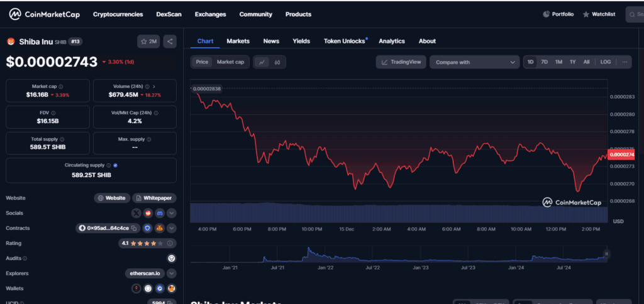Switch chart to Price view
The image size is (644, 304).
[202, 62]
